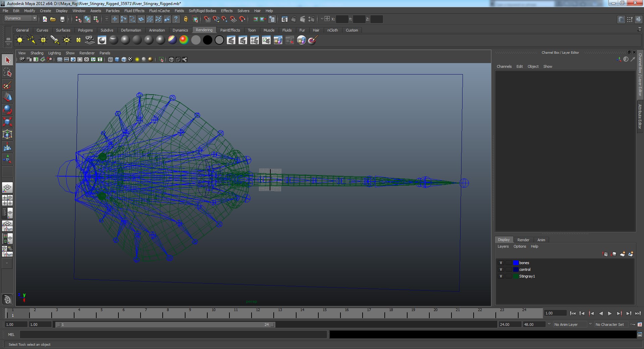Create a spot light from shelf
Viewport: 644px width, 349px height.
[x=55, y=40]
